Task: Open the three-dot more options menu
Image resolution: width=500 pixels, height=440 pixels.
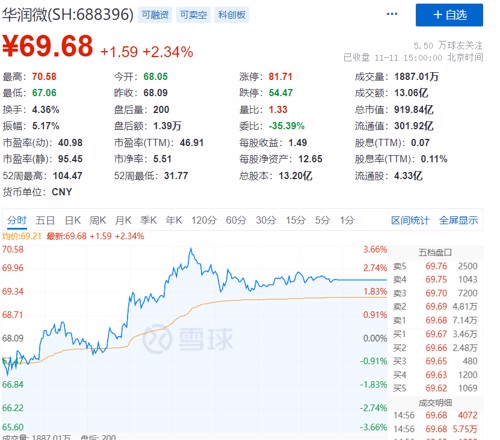Action: tap(392, 14)
